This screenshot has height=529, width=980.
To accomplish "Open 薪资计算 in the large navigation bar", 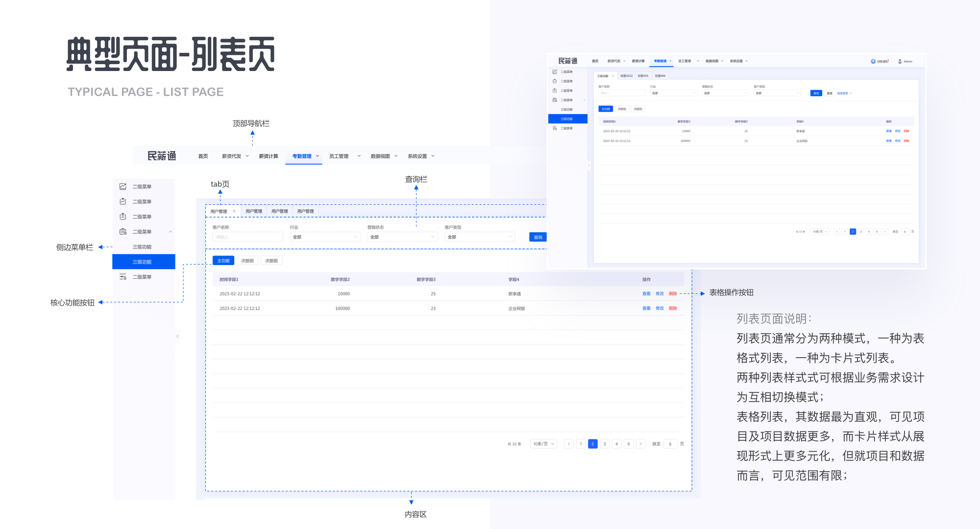I will (269, 156).
